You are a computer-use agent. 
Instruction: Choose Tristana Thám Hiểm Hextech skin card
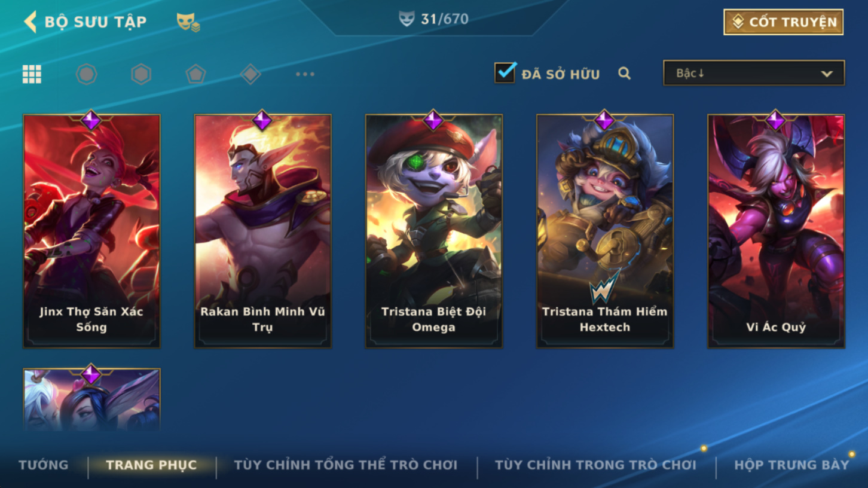pyautogui.click(x=605, y=231)
